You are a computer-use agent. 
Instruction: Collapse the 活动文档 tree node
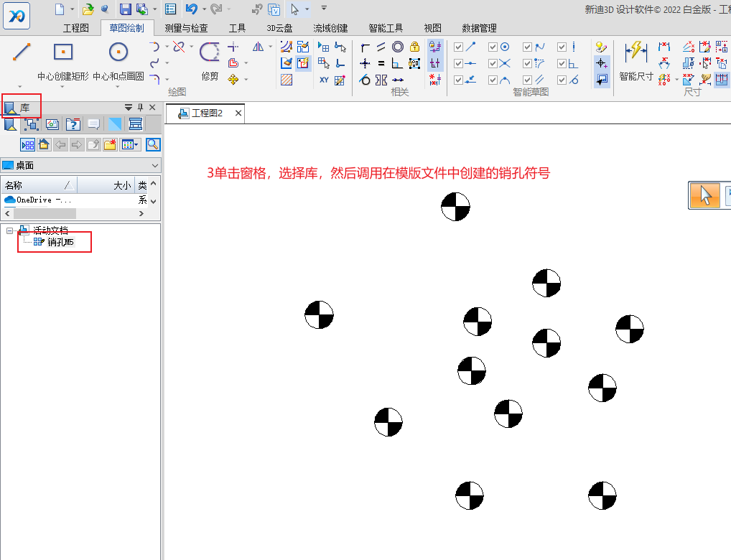coord(10,230)
